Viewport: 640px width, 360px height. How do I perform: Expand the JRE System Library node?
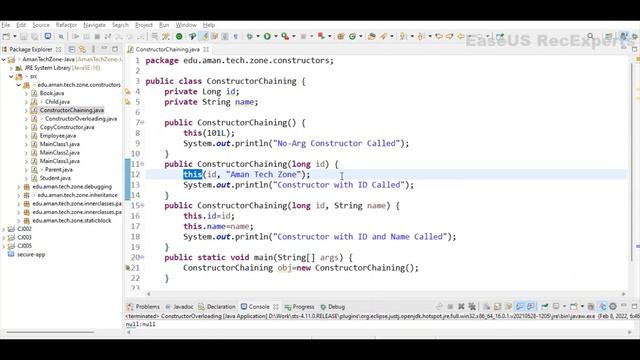click(11, 68)
